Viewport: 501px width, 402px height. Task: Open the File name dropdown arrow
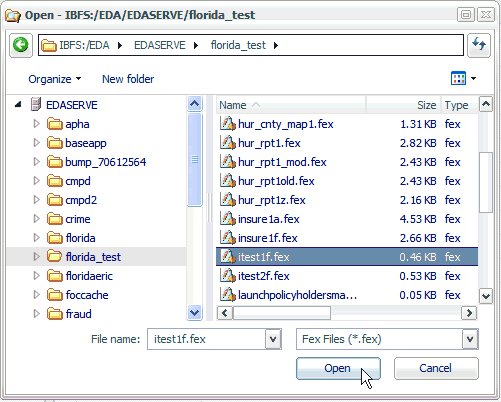click(273, 339)
